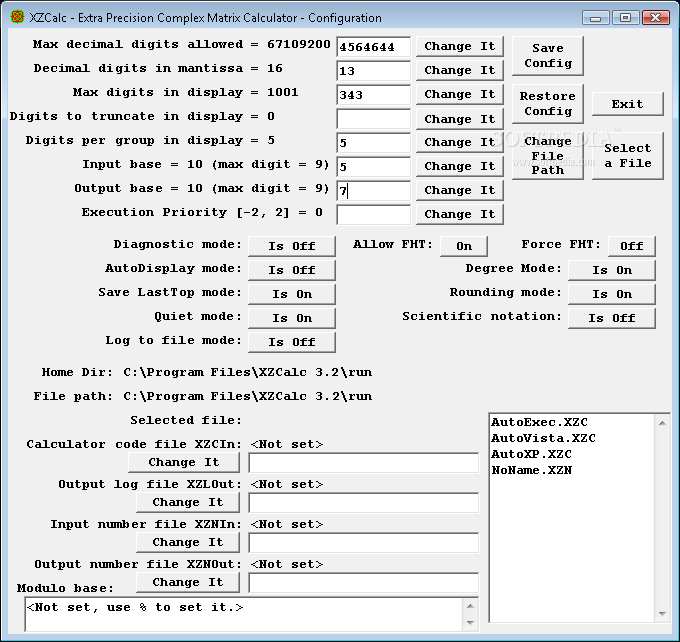Click Change It for digits to truncate
The height and width of the screenshot is (642, 680).
coord(459,119)
